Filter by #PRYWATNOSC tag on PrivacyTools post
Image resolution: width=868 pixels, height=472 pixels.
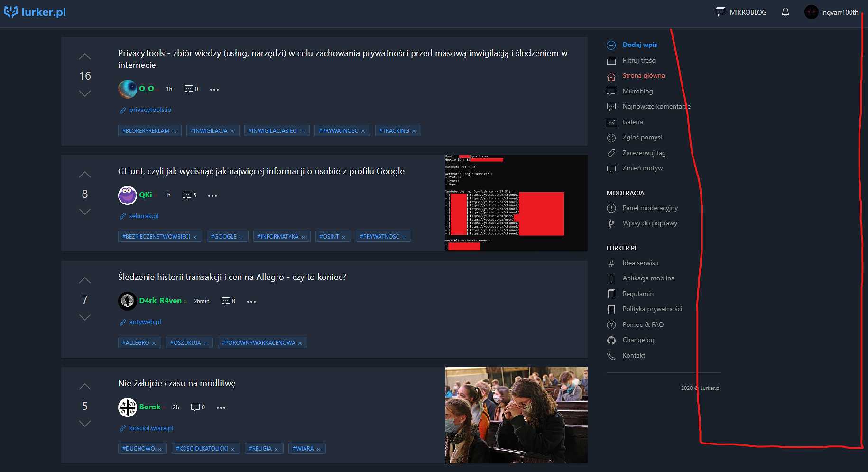click(339, 131)
